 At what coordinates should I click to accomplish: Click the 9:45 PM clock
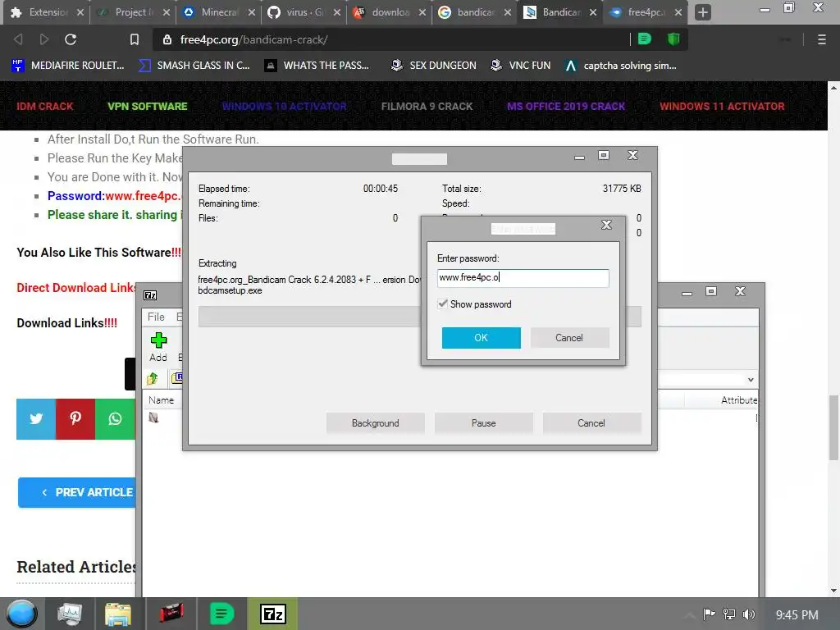coord(797,615)
